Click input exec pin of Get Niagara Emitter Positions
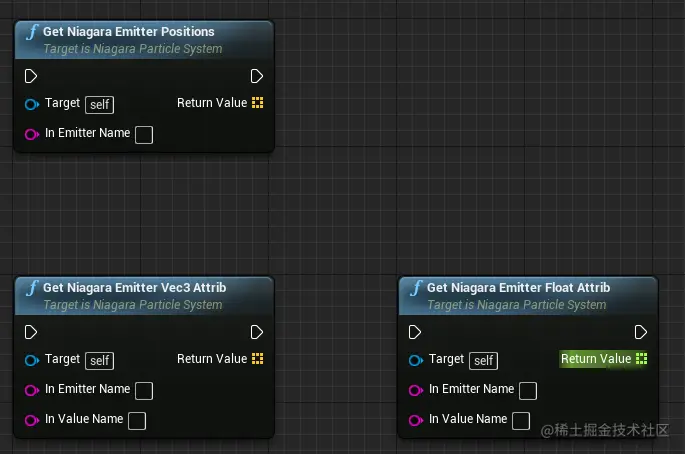Viewport: 685px width, 454px height. pos(31,76)
